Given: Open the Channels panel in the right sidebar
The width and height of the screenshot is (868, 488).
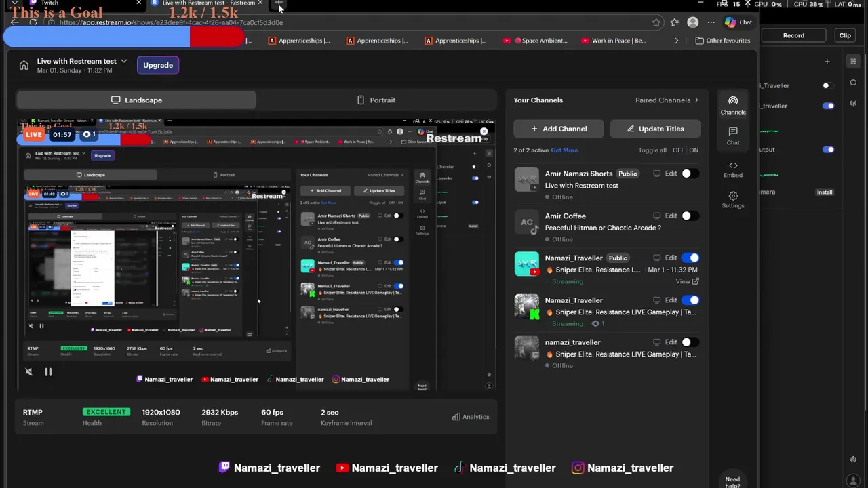Looking at the screenshot, I should point(733,105).
